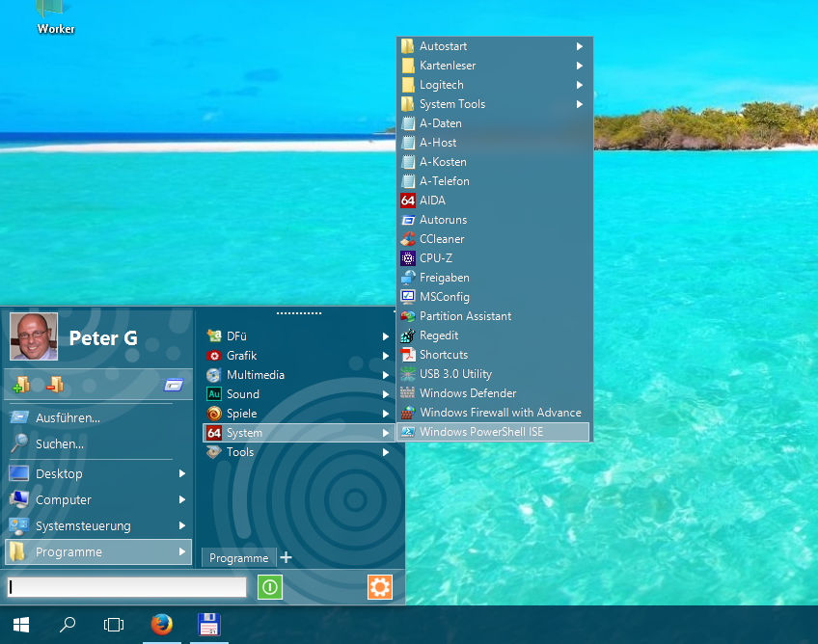
Task: Open the A-Daten notepad entry
Action: (495, 123)
